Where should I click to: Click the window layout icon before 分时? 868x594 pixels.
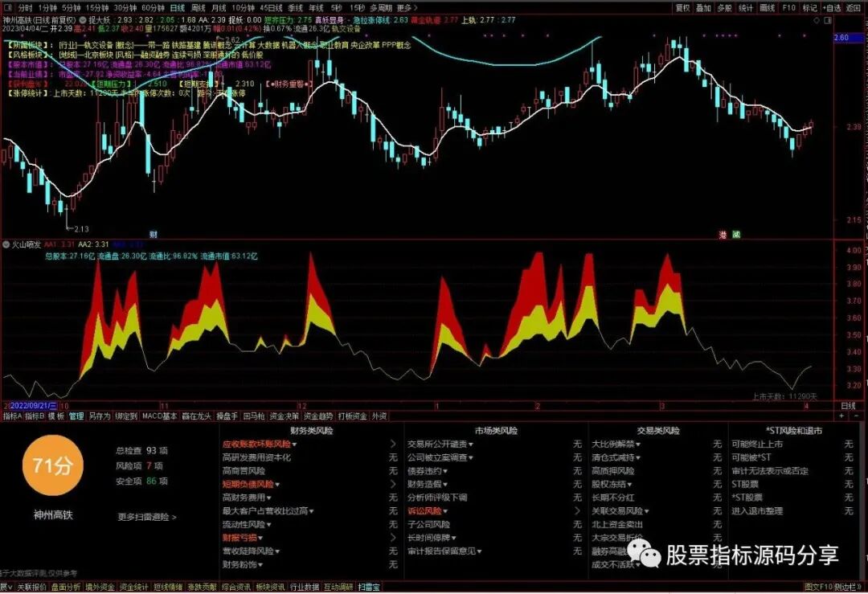click(x=7, y=8)
